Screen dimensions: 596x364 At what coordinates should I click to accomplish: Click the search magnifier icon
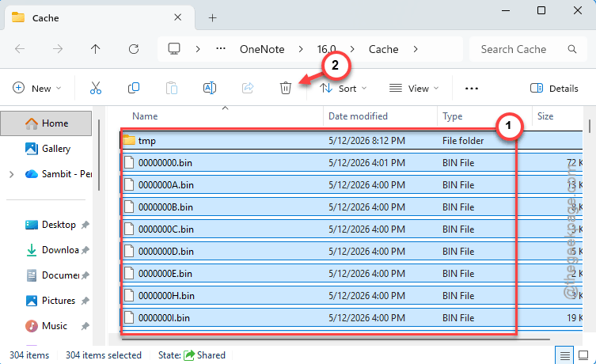pyautogui.click(x=572, y=49)
